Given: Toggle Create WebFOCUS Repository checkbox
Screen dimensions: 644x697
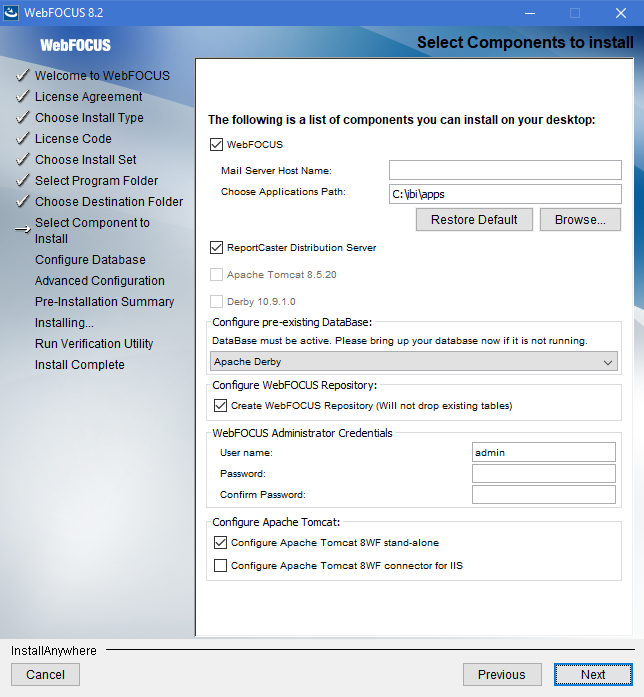Looking at the screenshot, I should tap(220, 405).
